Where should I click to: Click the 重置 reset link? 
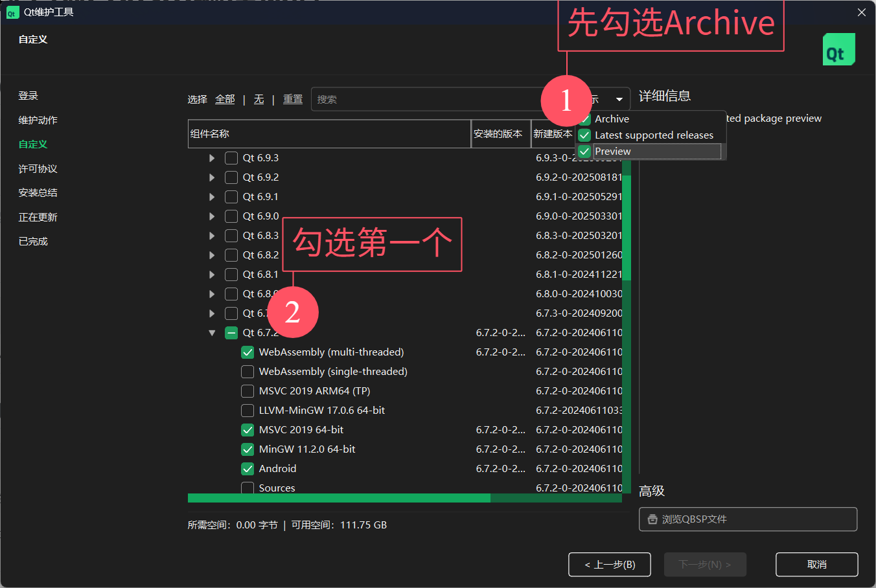point(293,99)
